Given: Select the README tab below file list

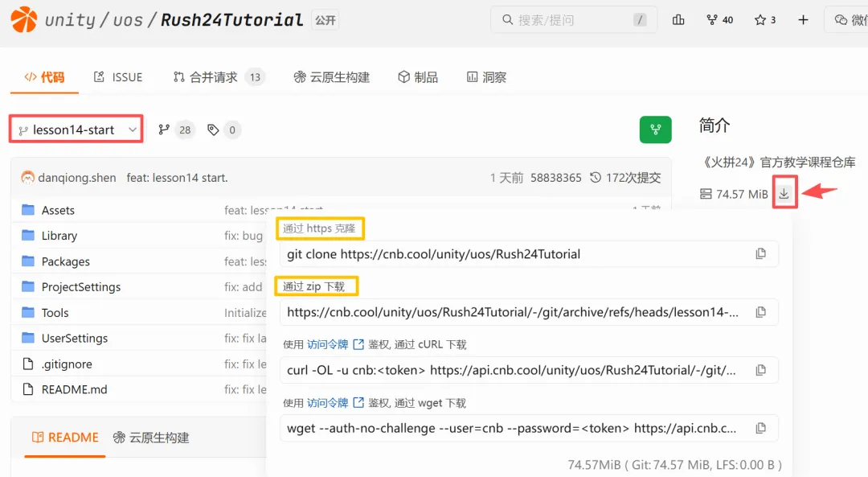Looking at the screenshot, I should click(x=65, y=437).
